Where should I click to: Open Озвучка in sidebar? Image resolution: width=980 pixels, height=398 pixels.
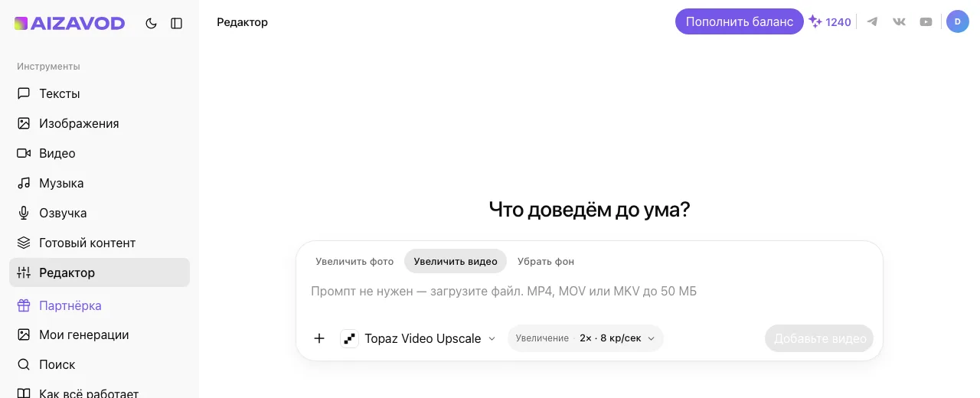point(100,213)
